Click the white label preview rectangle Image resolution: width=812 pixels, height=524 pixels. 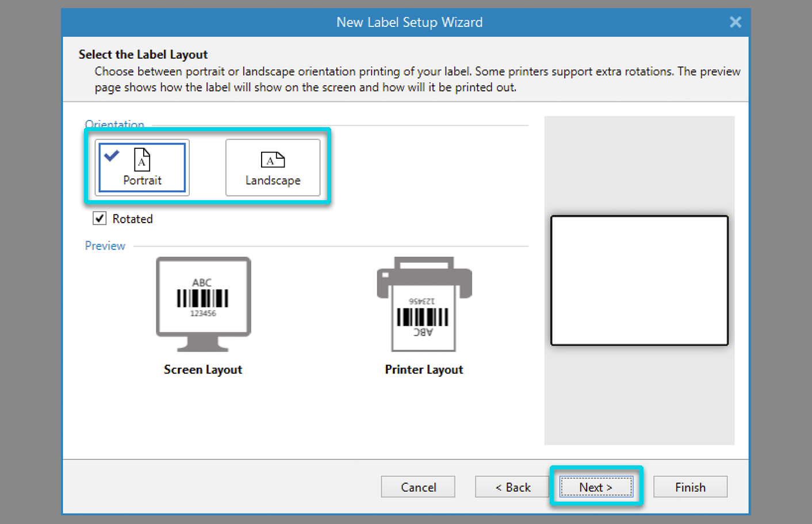click(x=639, y=281)
